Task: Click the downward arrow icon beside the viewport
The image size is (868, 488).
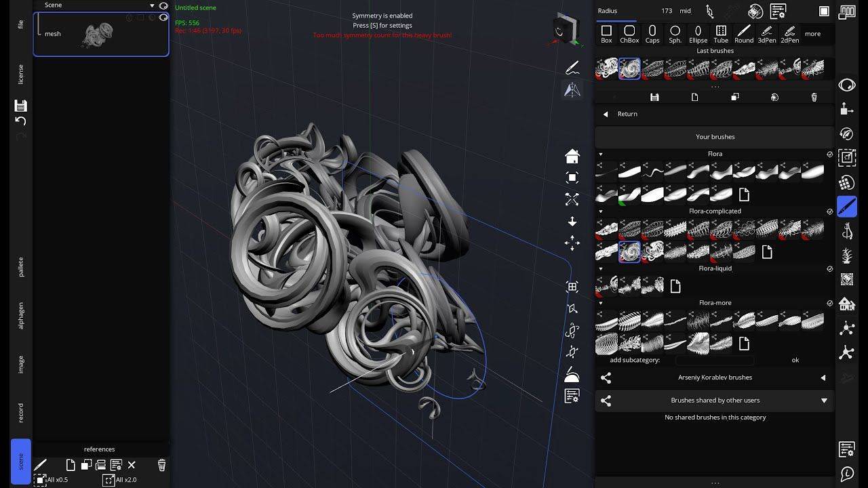Action: click(x=572, y=222)
